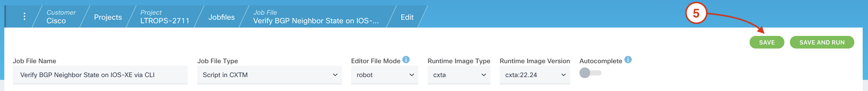Click the green SAVE button
868x91 pixels.
pos(767,42)
